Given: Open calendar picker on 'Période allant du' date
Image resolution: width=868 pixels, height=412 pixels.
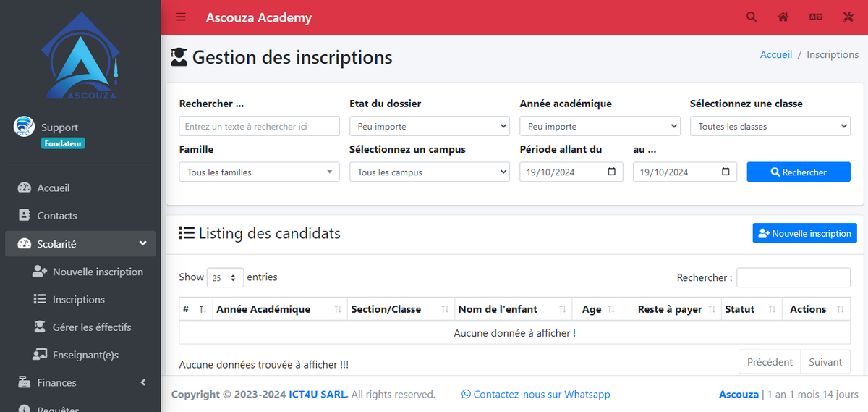Looking at the screenshot, I should (612, 172).
